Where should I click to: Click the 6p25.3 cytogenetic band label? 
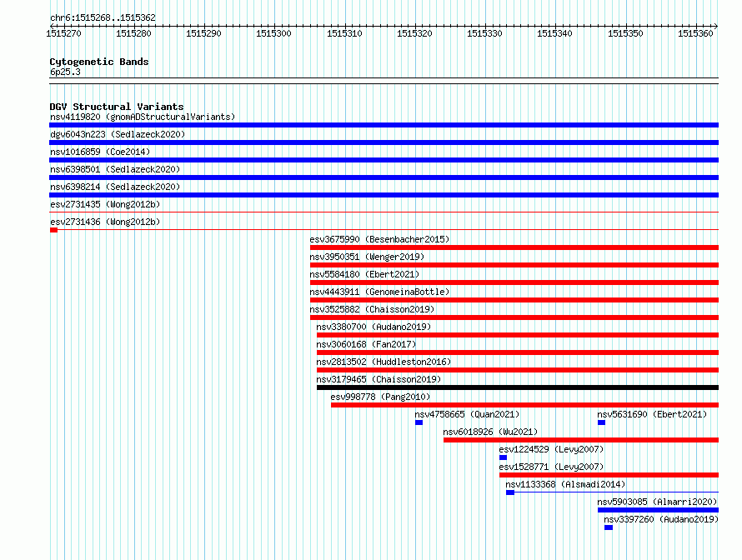(x=65, y=72)
